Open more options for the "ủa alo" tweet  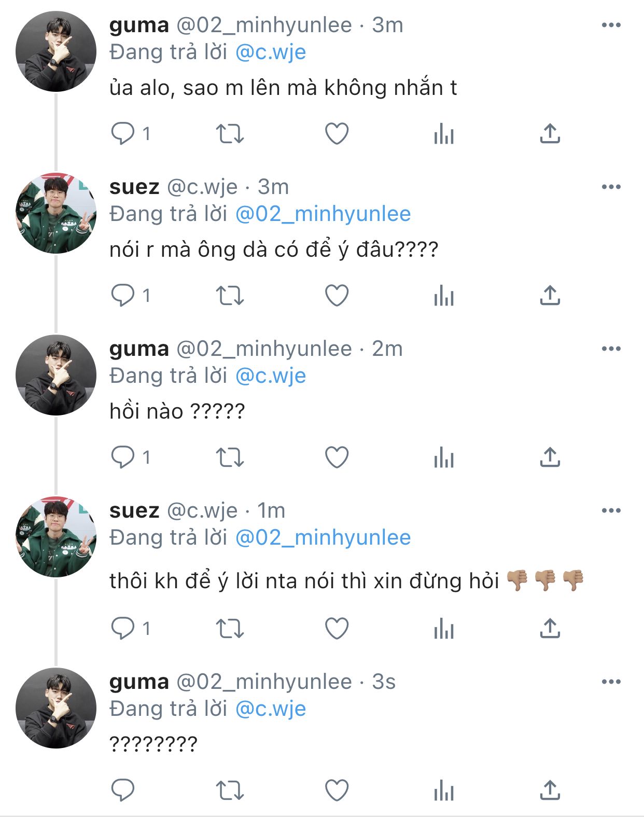pos(611,25)
